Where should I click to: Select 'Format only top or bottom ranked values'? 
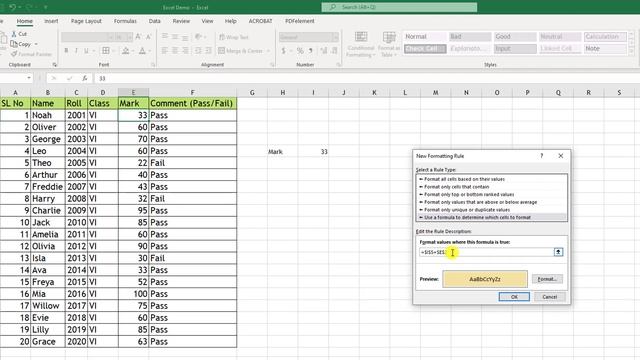(x=469, y=194)
